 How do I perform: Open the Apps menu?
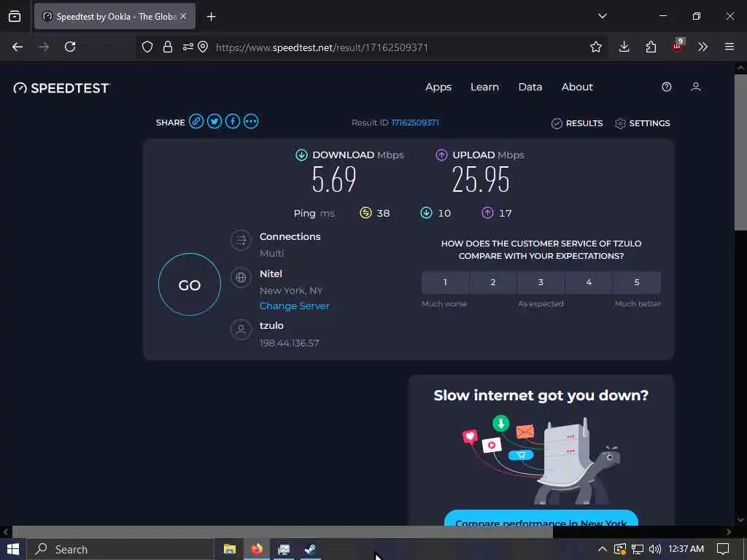[x=438, y=87]
